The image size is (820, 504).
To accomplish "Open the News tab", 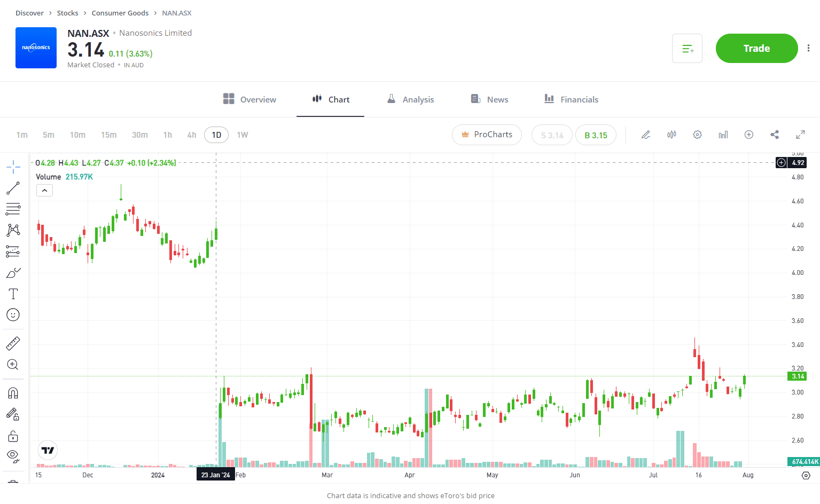I will (489, 99).
